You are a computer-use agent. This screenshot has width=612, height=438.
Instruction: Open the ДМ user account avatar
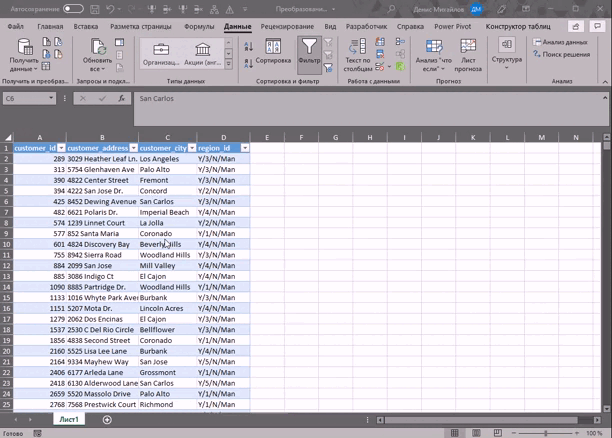476,9
